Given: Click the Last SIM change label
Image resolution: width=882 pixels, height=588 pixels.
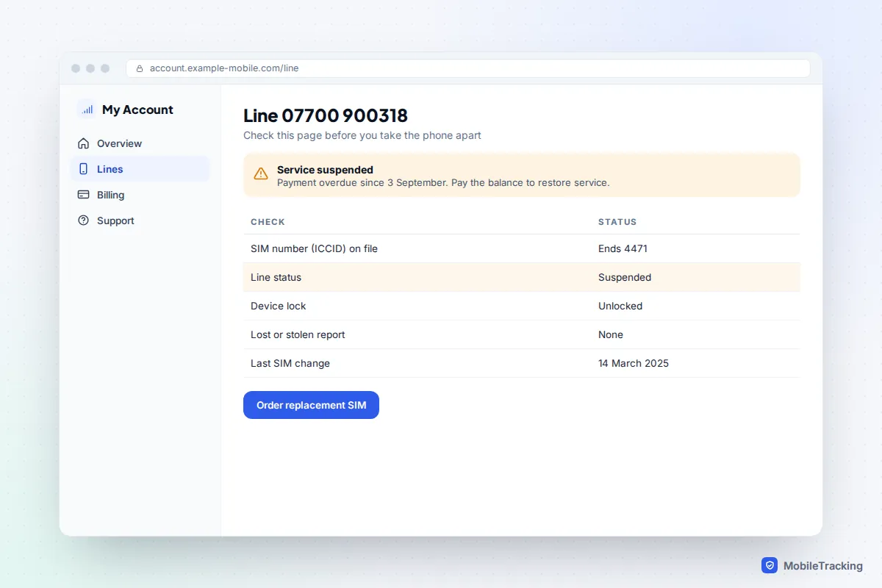Looking at the screenshot, I should pos(290,363).
